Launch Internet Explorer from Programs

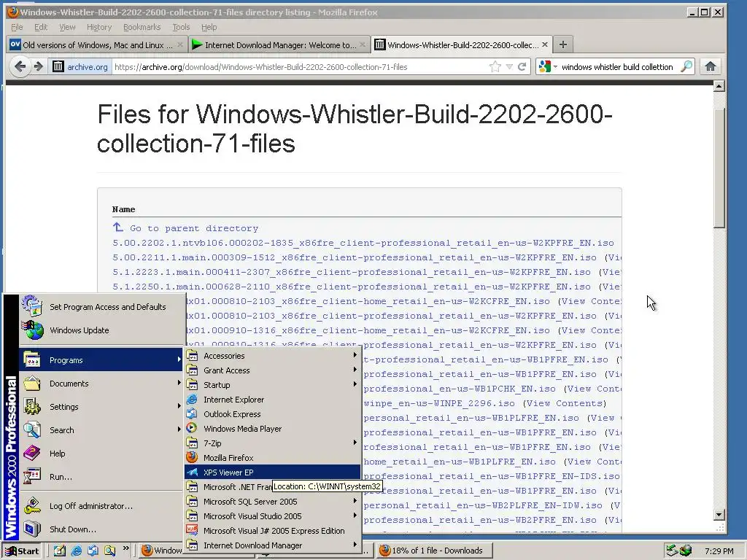pyautogui.click(x=272, y=400)
